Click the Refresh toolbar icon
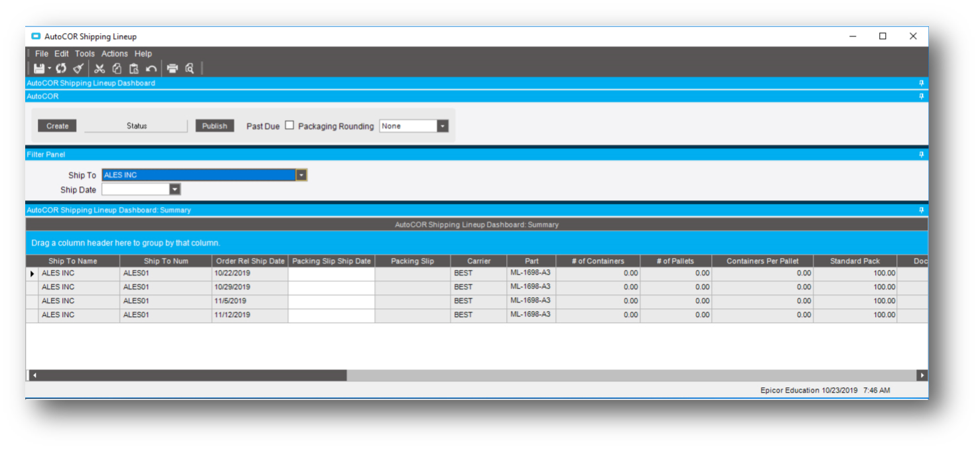This screenshot has width=980, height=451. tap(61, 68)
